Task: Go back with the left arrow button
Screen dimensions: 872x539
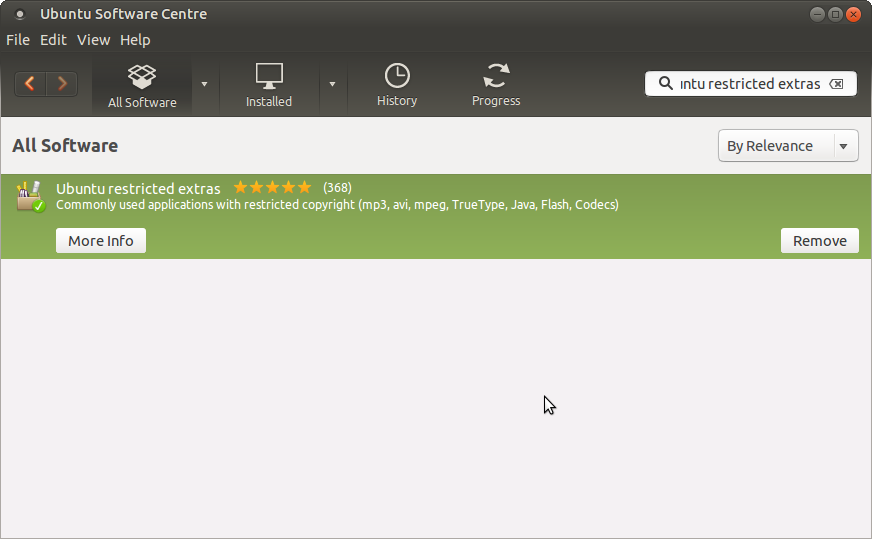Action: (x=30, y=84)
